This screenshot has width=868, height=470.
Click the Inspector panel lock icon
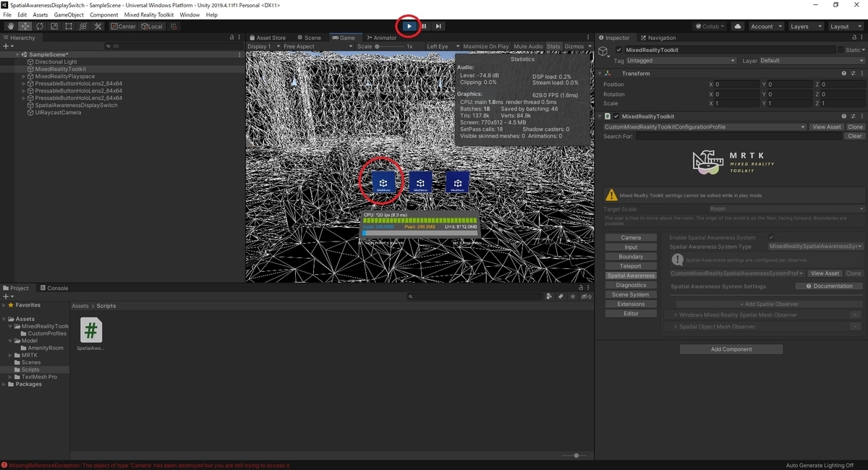[x=855, y=38]
